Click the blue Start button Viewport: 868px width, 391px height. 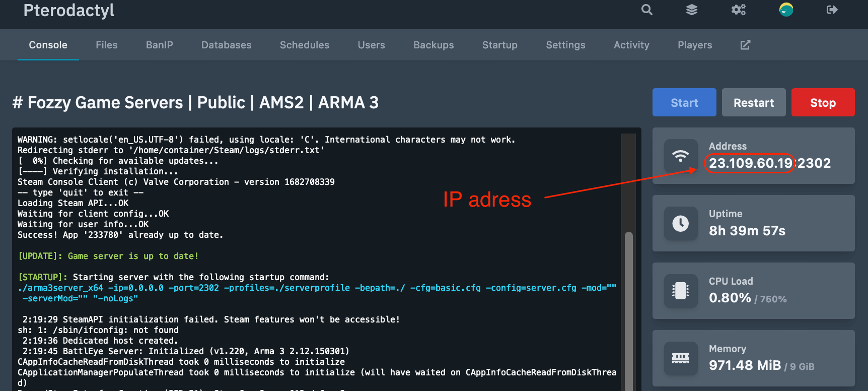tap(684, 102)
